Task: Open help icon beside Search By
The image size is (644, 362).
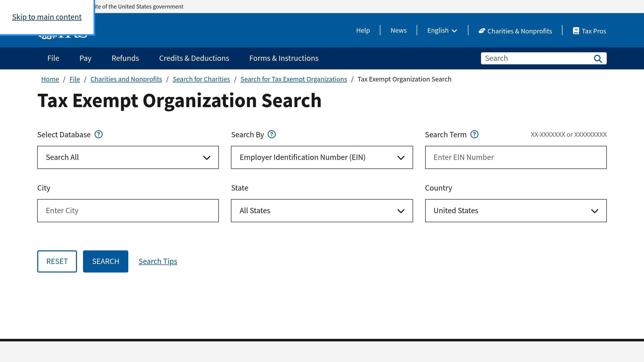Action: click(x=272, y=134)
